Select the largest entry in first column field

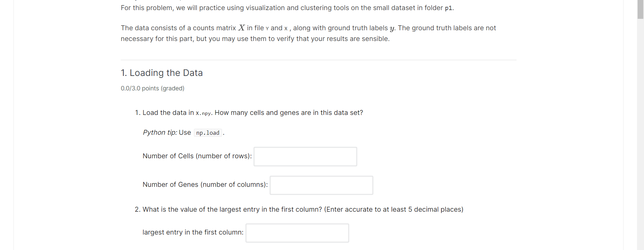click(x=297, y=233)
